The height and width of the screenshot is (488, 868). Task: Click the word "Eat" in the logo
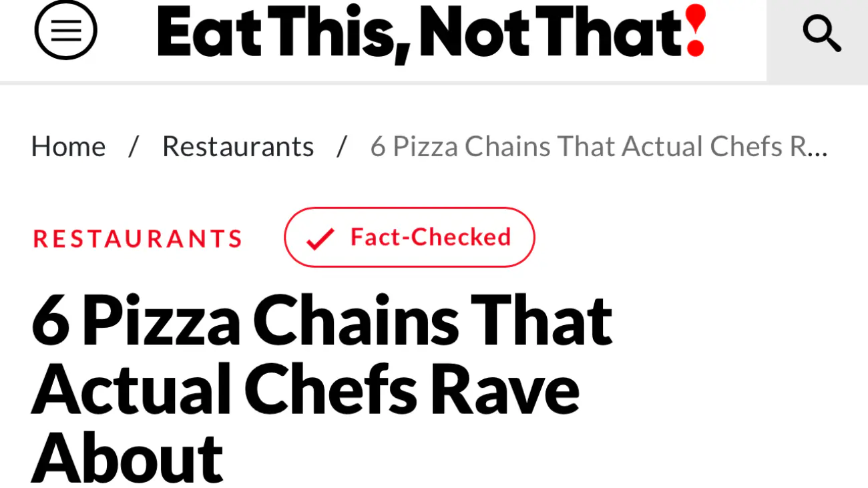(x=209, y=32)
